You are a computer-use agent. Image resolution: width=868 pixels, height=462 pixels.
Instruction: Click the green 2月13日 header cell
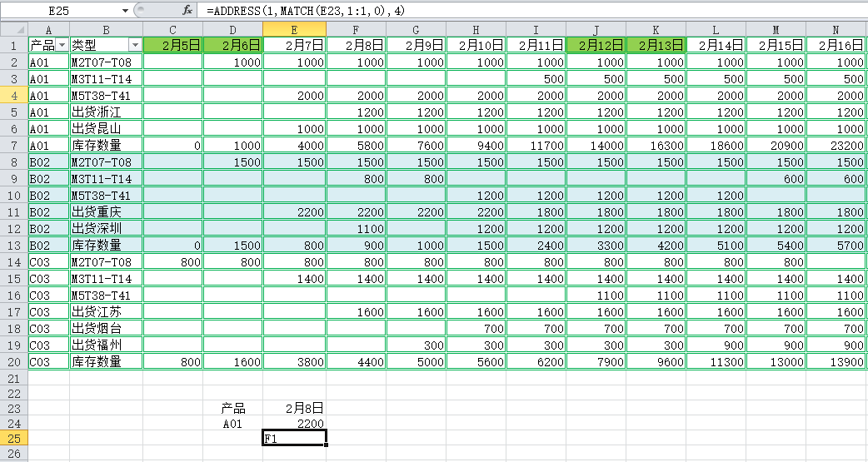(656, 45)
